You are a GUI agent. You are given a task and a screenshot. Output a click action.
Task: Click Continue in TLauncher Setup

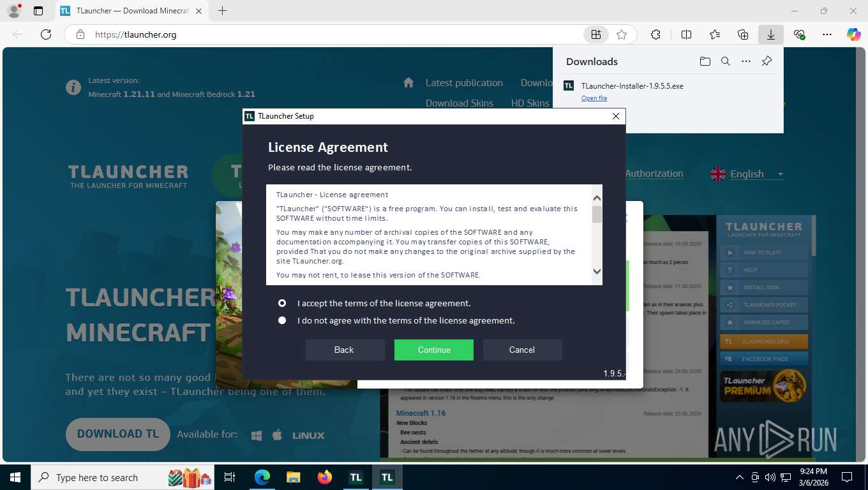click(434, 350)
